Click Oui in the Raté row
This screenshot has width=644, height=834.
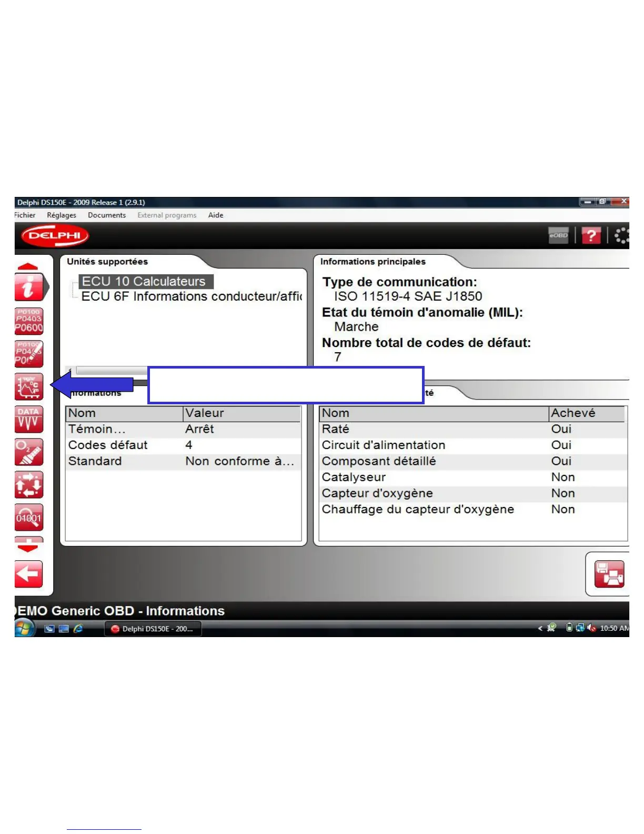tap(561, 429)
